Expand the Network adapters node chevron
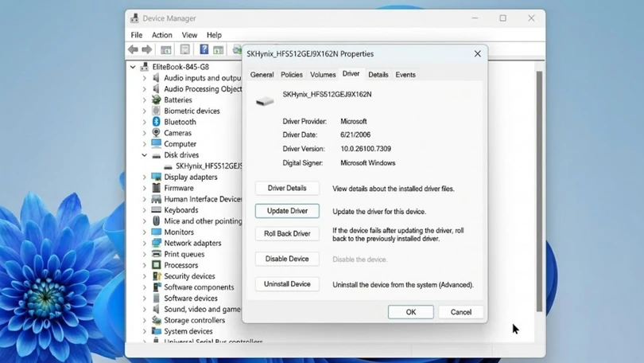The width and height of the screenshot is (644, 363). [x=144, y=244]
